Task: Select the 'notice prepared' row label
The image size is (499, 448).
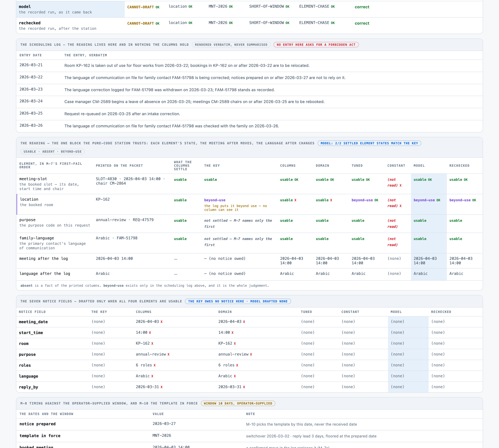Action: pyautogui.click(x=37, y=424)
